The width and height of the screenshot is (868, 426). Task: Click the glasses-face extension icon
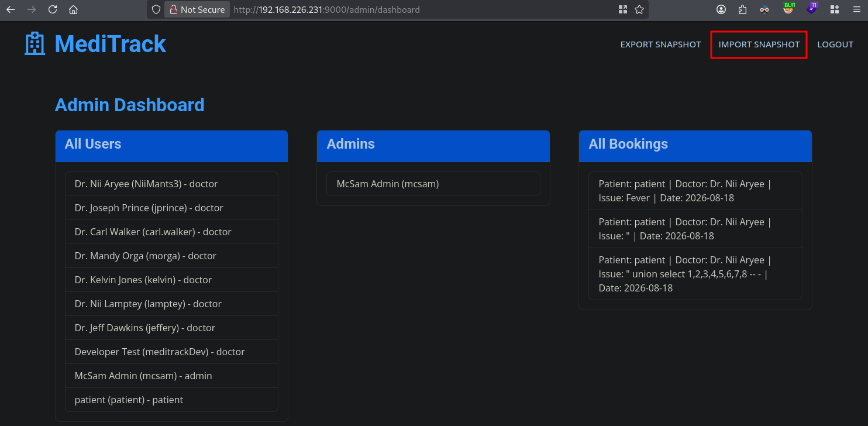[x=764, y=9]
